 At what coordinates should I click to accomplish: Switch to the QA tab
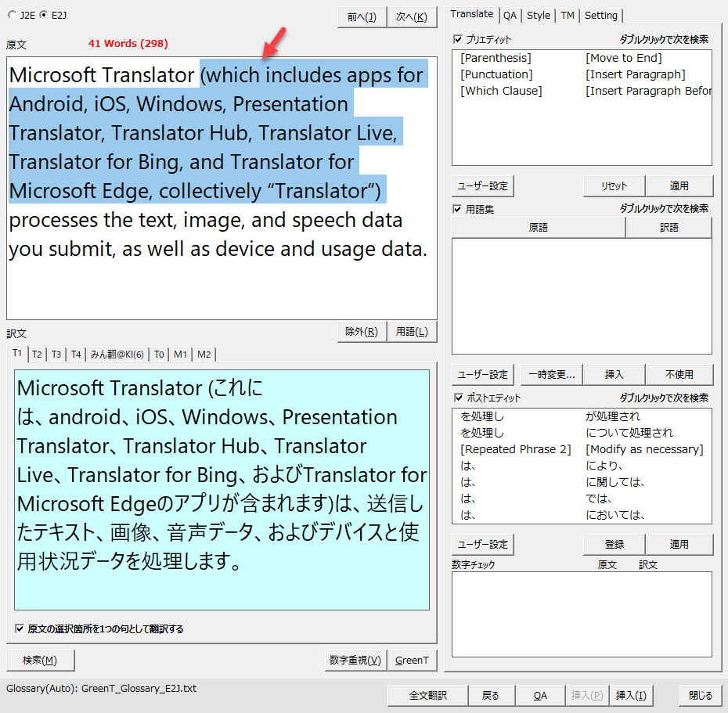pos(510,15)
